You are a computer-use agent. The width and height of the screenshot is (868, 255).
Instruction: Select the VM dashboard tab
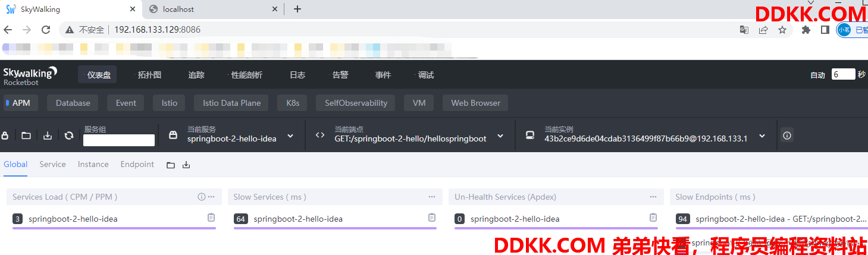tap(419, 103)
